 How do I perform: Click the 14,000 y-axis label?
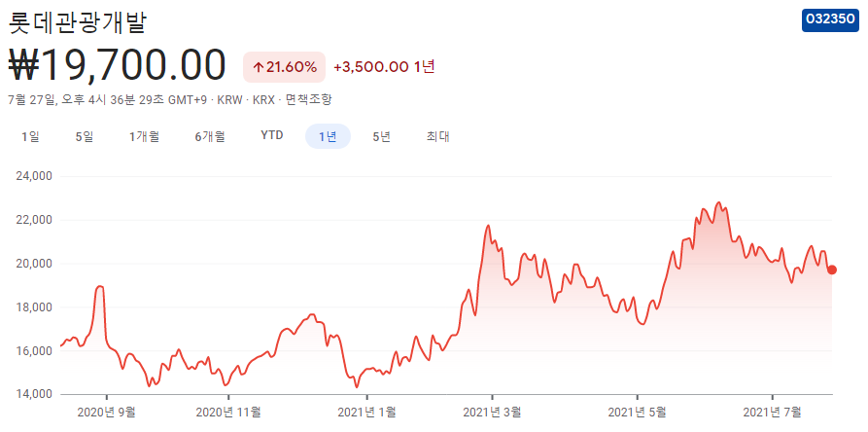click(x=35, y=394)
